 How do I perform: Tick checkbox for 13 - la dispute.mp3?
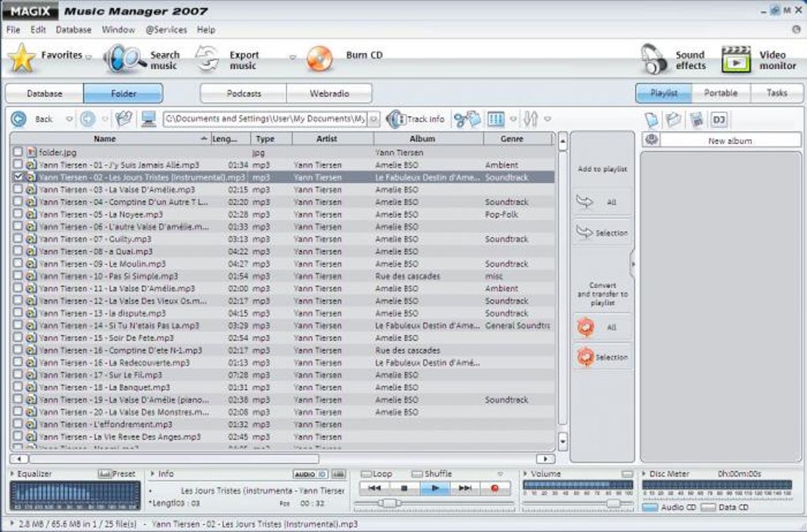(x=18, y=312)
